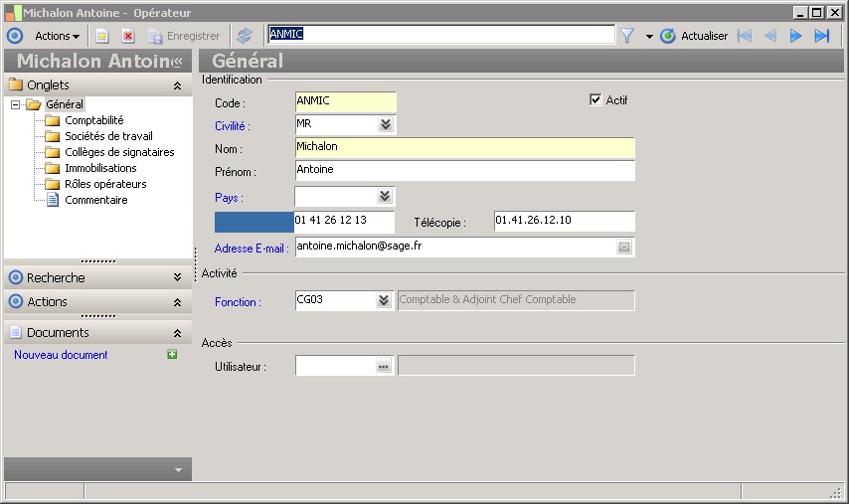
Task: Click the Actualiser refresh button
Action: tap(694, 36)
